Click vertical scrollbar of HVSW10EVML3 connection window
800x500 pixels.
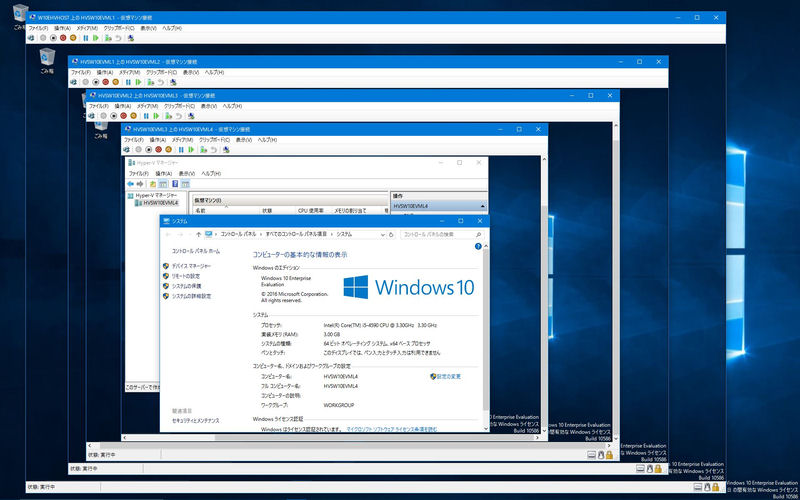pos(616,282)
